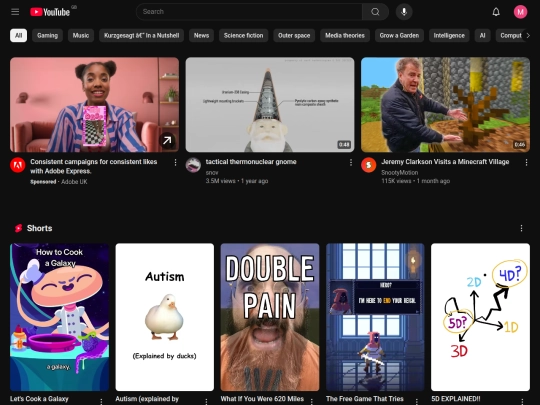The image size is (540, 405).
Task: Open Jeremy Clarkson Minecraft thumbnail
Action: (x=445, y=105)
